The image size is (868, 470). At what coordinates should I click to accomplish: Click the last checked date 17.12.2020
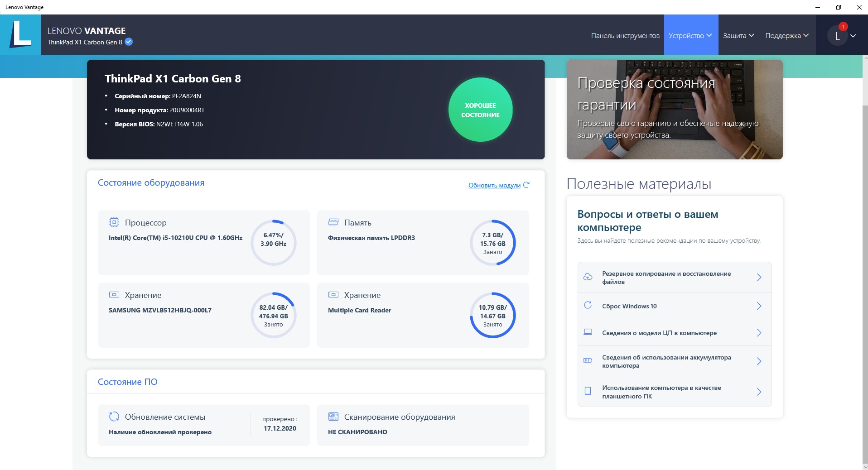pos(280,428)
